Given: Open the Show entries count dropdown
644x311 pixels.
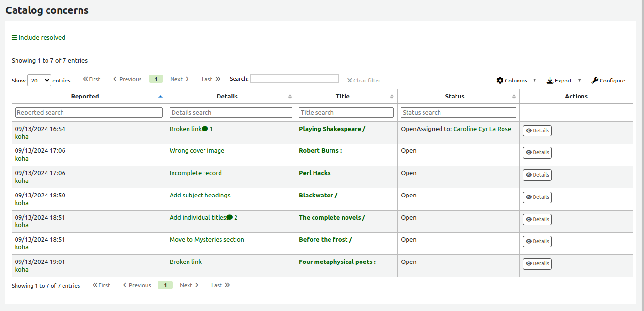Looking at the screenshot, I should (39, 80).
